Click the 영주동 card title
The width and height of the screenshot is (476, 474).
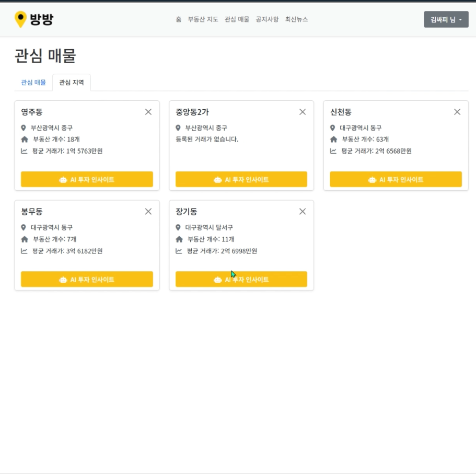coord(32,112)
